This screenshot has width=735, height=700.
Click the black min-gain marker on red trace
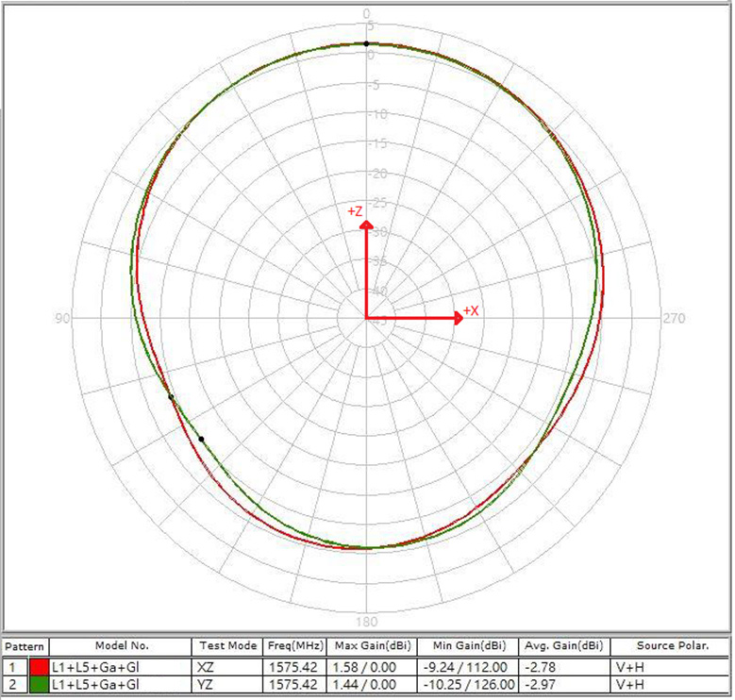coord(172,397)
